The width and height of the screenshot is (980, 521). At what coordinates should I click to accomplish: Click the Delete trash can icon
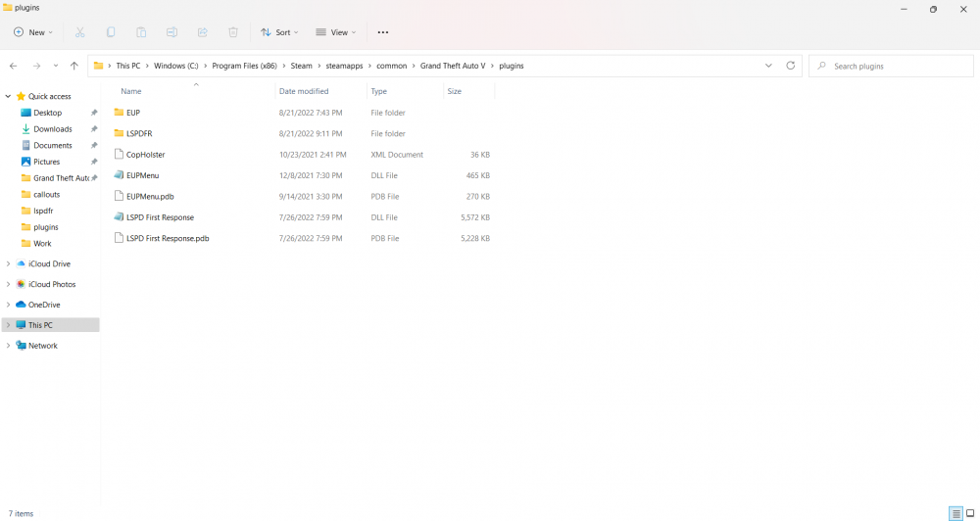(x=233, y=32)
